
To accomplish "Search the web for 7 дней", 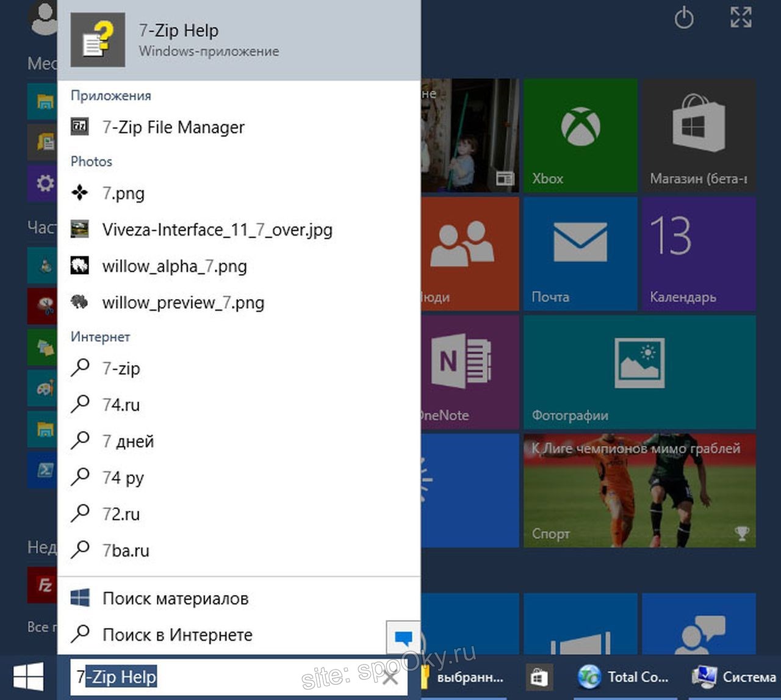I will coord(239,441).
